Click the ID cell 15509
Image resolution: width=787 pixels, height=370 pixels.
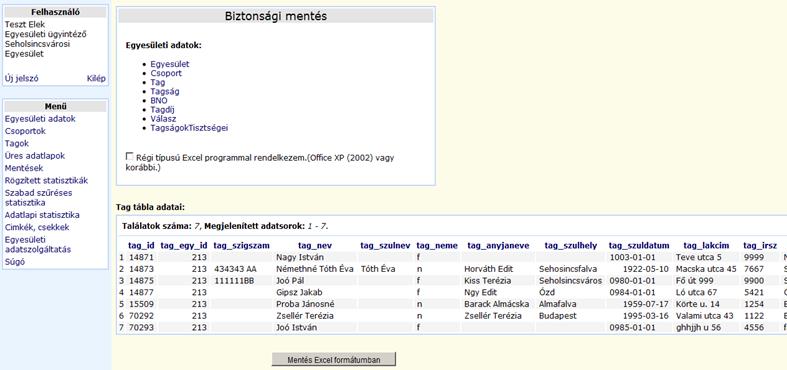pyautogui.click(x=142, y=304)
